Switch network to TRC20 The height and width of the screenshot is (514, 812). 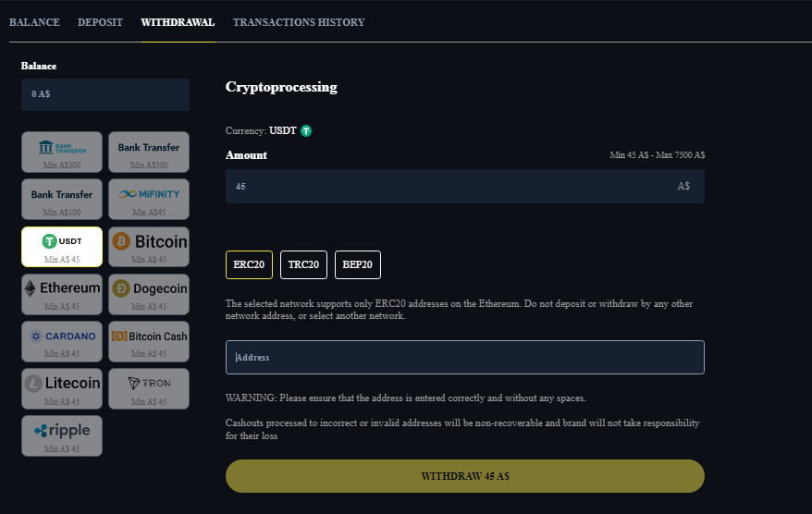click(x=303, y=264)
